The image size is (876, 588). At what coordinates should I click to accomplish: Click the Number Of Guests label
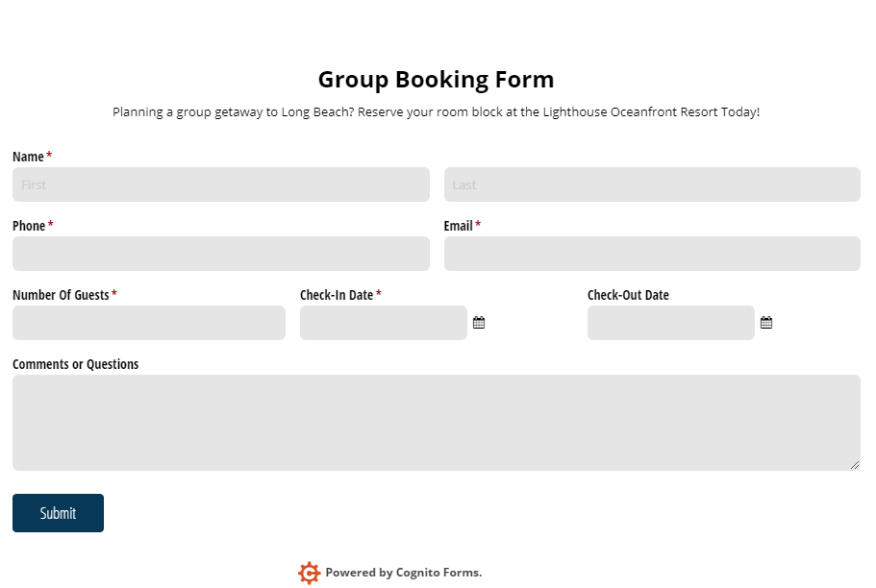pos(61,295)
